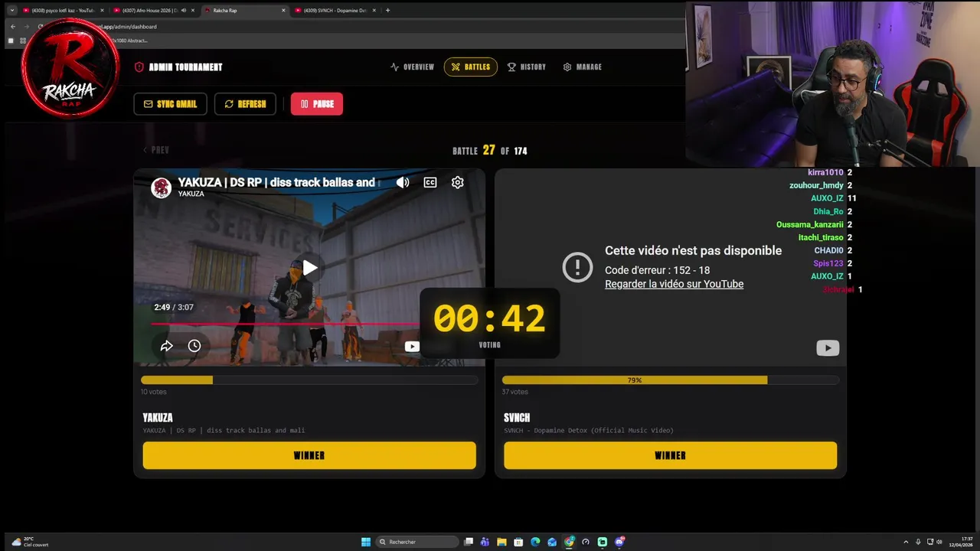
Task: Click the 10 votes label
Action: pyautogui.click(x=153, y=392)
